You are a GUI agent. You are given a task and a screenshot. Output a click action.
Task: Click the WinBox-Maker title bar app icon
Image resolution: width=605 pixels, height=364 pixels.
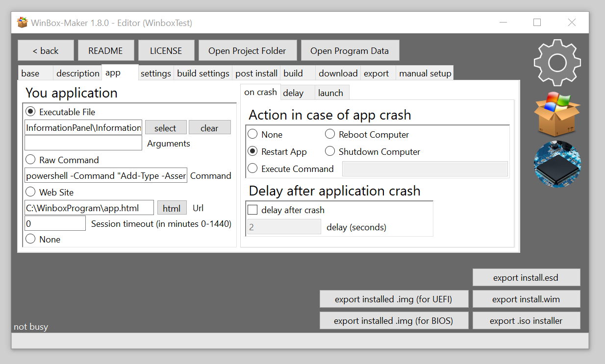(23, 23)
